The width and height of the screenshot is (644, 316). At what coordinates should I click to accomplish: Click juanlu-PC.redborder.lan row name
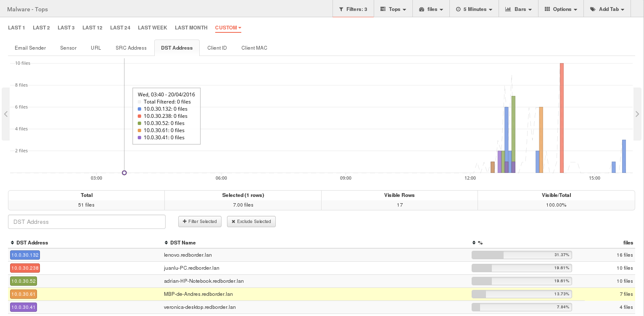[191, 268]
